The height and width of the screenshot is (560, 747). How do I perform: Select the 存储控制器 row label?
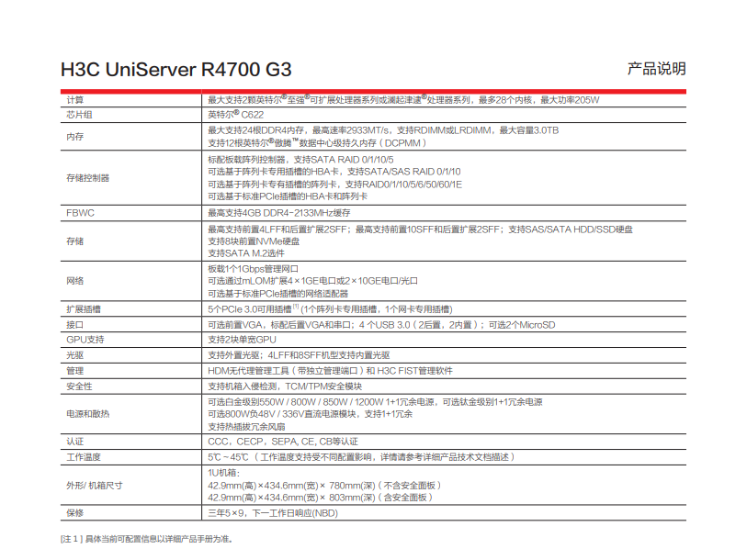[87, 178]
